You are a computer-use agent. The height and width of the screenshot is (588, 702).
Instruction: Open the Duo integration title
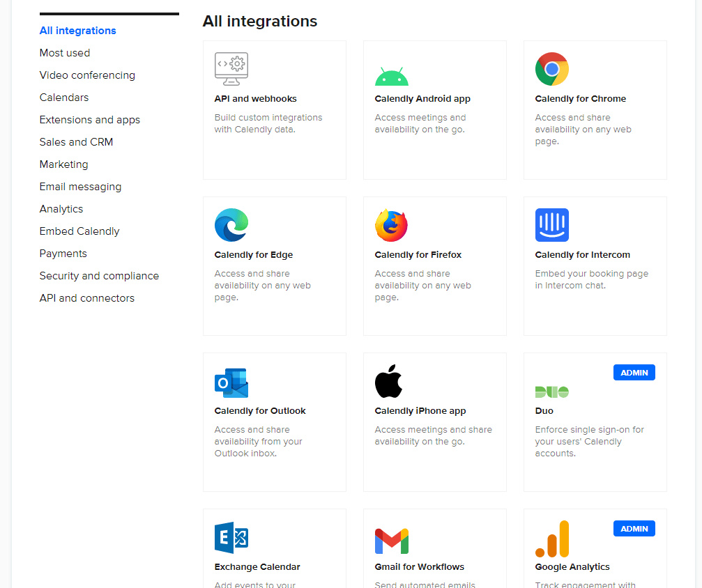[x=544, y=411]
